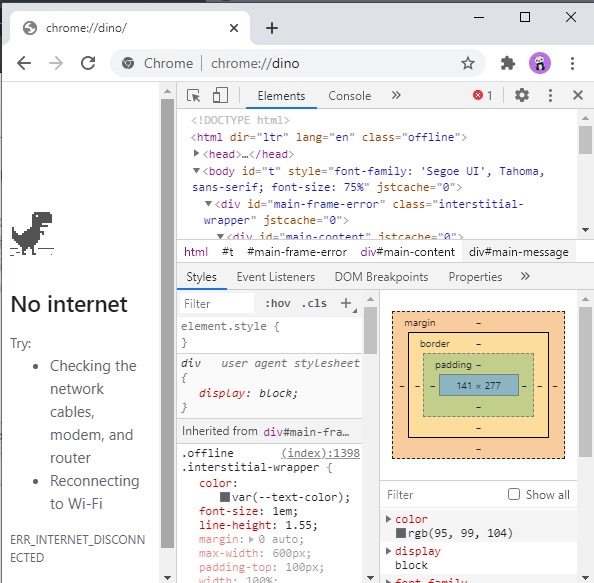Click the DOCTYPE html line

240,120
